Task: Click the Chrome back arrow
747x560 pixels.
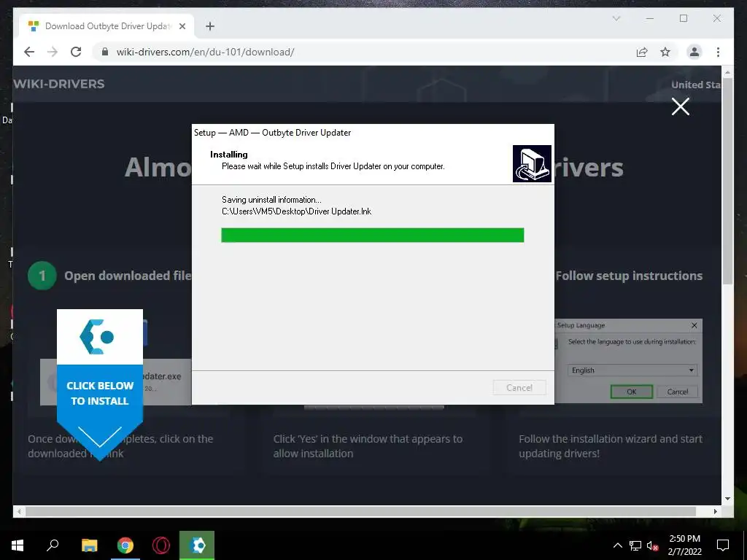Action: tap(29, 52)
